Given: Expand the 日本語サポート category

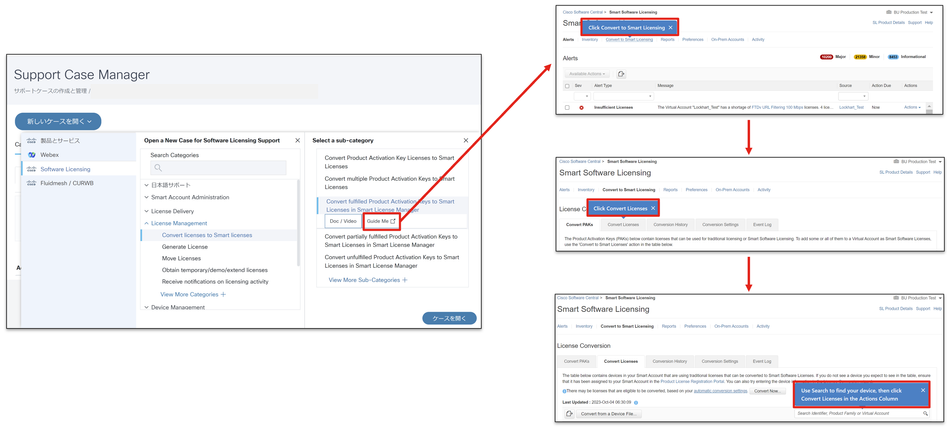Looking at the screenshot, I should [x=167, y=185].
